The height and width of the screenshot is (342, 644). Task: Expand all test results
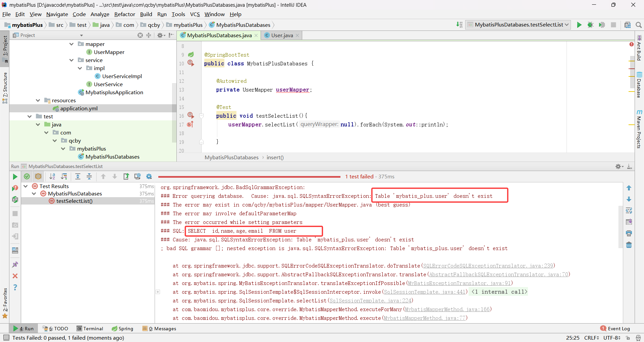coord(78,176)
